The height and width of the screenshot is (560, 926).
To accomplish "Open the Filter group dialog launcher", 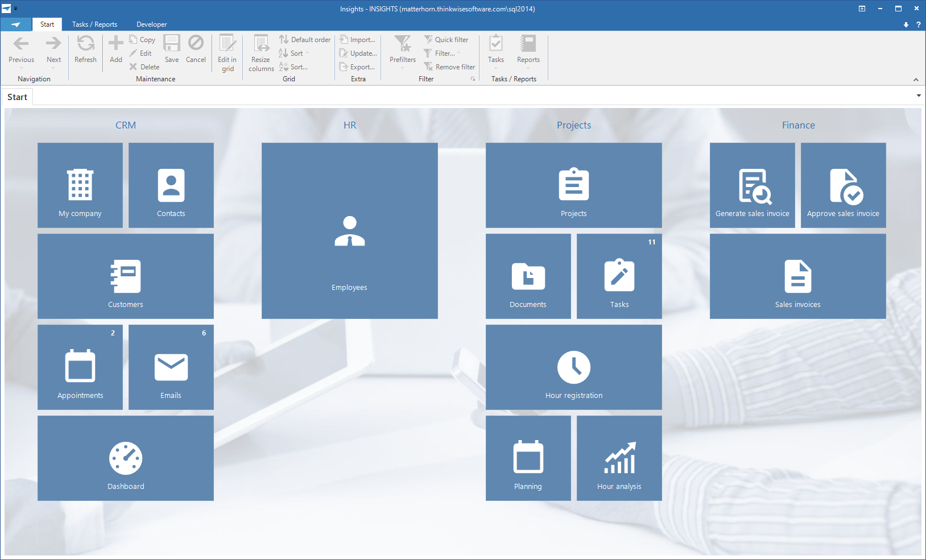I will pyautogui.click(x=473, y=79).
